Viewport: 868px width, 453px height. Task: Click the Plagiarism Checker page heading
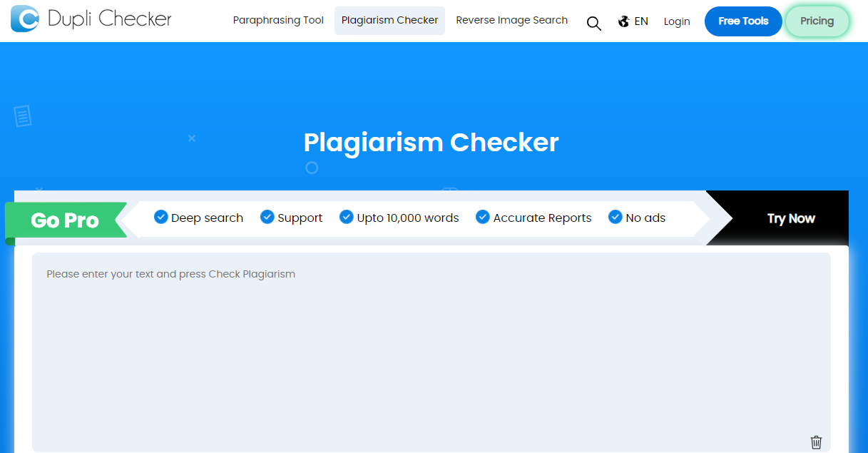tap(432, 142)
